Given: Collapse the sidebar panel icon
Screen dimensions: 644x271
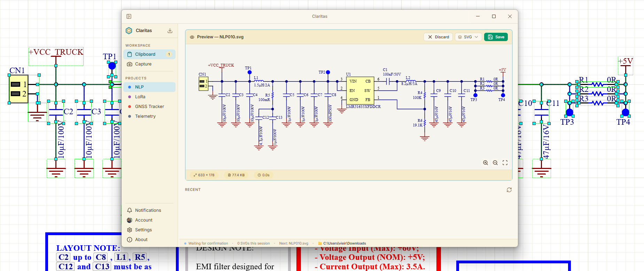Looking at the screenshot, I should click(129, 16).
